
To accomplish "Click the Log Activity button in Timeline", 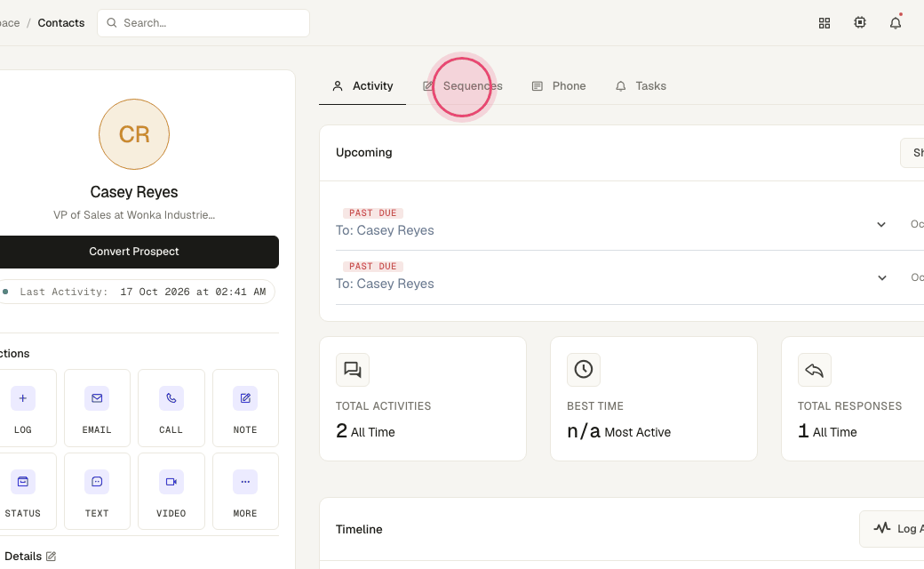I will pyautogui.click(x=892, y=529).
